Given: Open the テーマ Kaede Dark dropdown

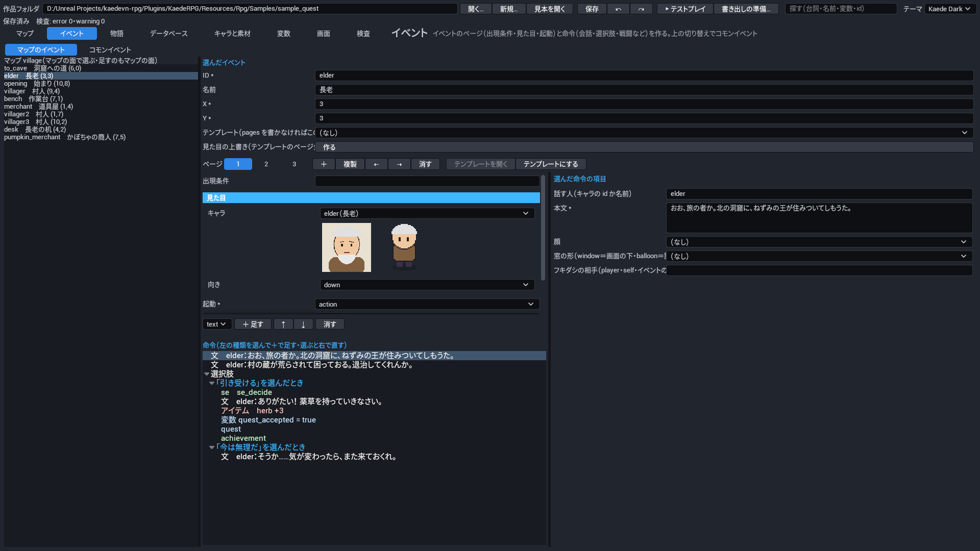Looking at the screenshot, I should point(950,9).
